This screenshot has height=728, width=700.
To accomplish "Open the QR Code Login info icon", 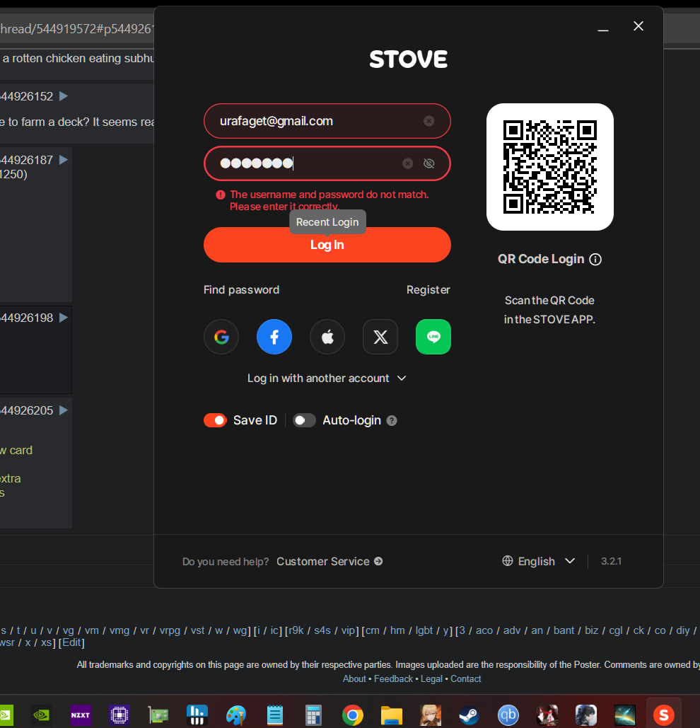I will coord(595,259).
